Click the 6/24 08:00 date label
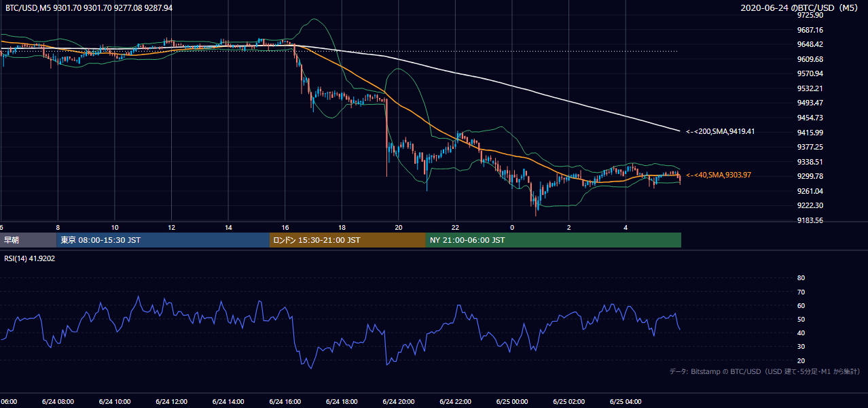The image size is (868, 408). click(58, 401)
